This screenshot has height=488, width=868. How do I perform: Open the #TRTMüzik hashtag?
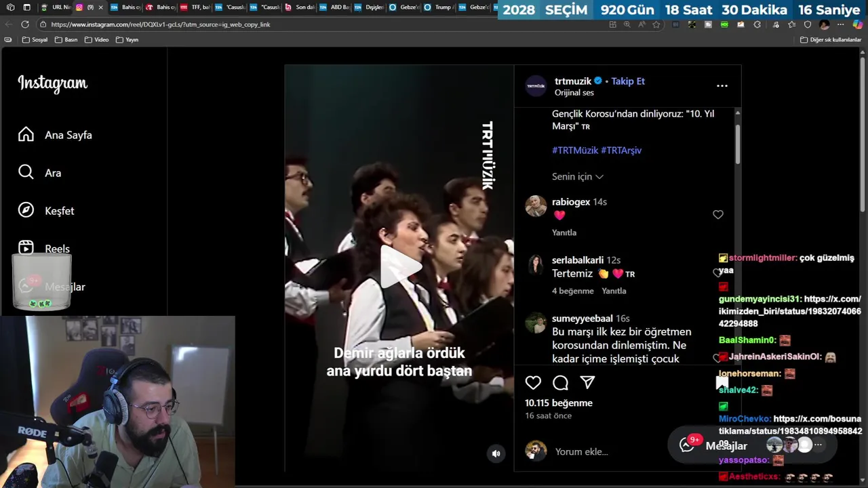[x=575, y=150]
